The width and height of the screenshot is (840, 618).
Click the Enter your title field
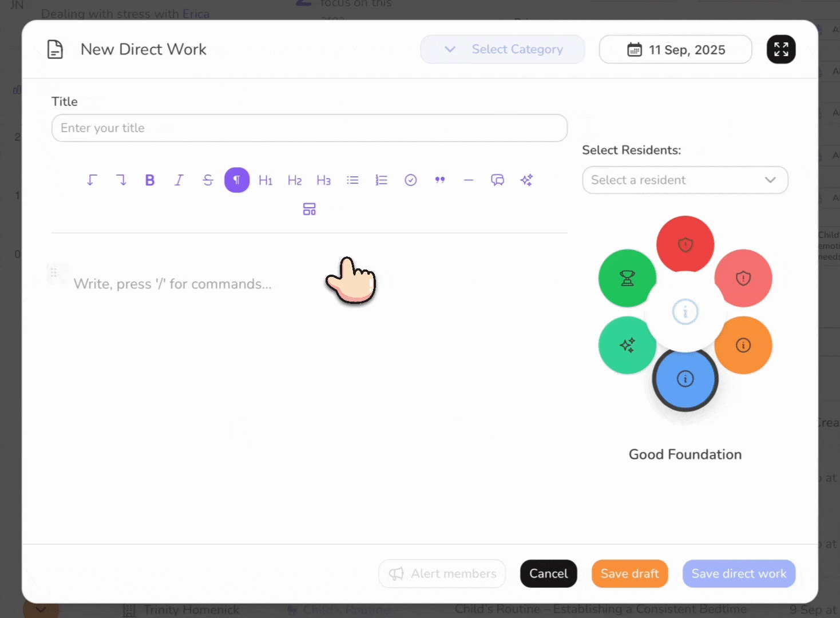click(309, 128)
